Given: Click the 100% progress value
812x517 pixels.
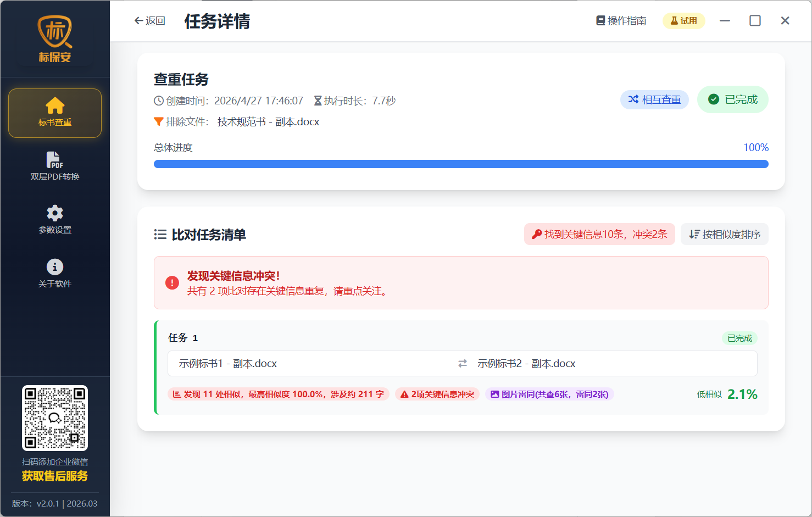Looking at the screenshot, I should point(756,147).
